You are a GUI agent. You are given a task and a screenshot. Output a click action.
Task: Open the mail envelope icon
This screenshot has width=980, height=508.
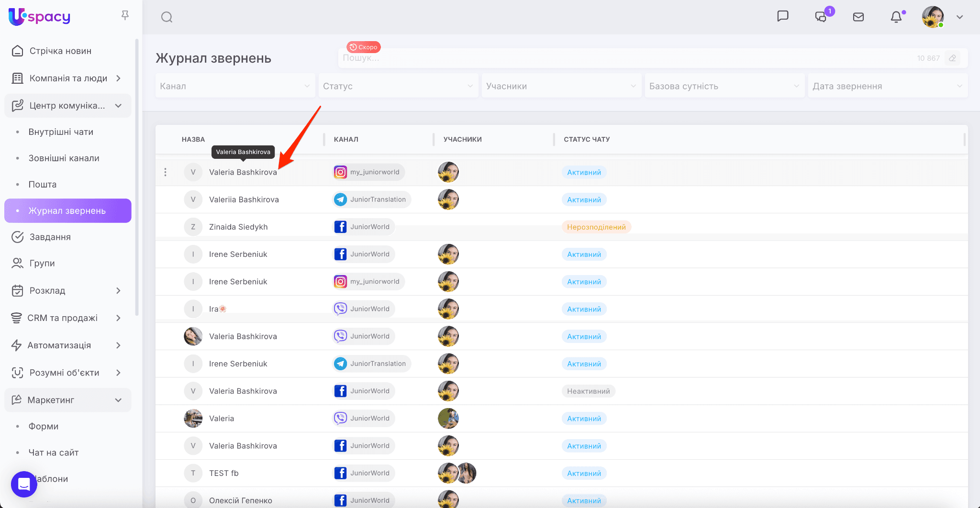tap(858, 17)
